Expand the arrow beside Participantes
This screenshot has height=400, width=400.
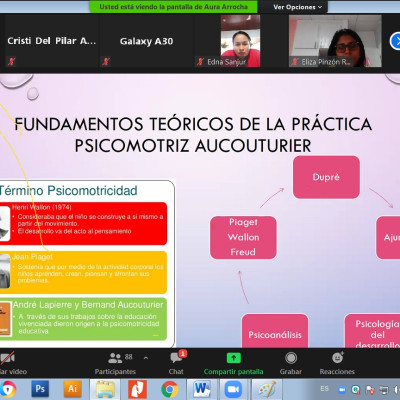pyautogui.click(x=146, y=358)
